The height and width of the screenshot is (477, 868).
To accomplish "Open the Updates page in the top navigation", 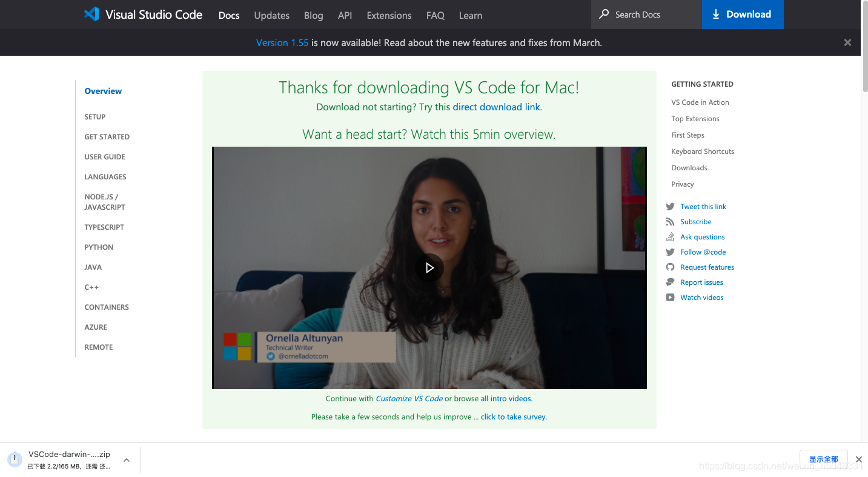I will (x=272, y=15).
